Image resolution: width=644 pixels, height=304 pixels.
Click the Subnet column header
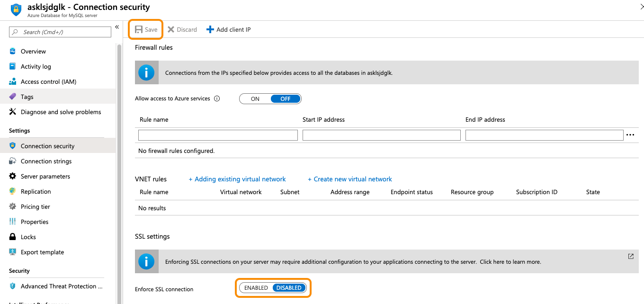290,192
